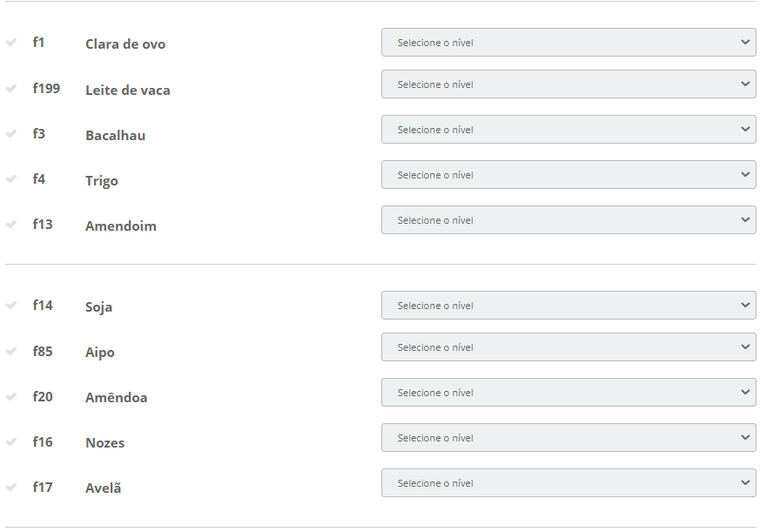
Task: Open the Amendoim level dropdown
Action: coord(569,220)
